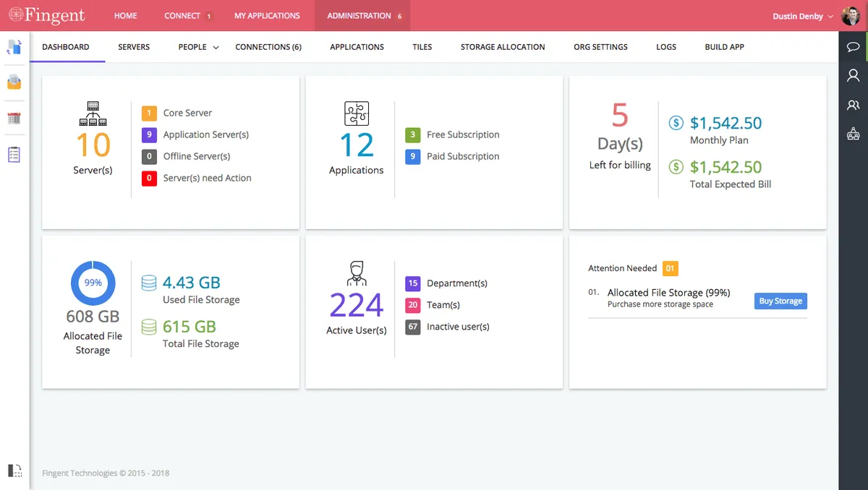The height and width of the screenshot is (490, 868).
Task: Click the 99% storage usage donut chart
Action: [93, 283]
